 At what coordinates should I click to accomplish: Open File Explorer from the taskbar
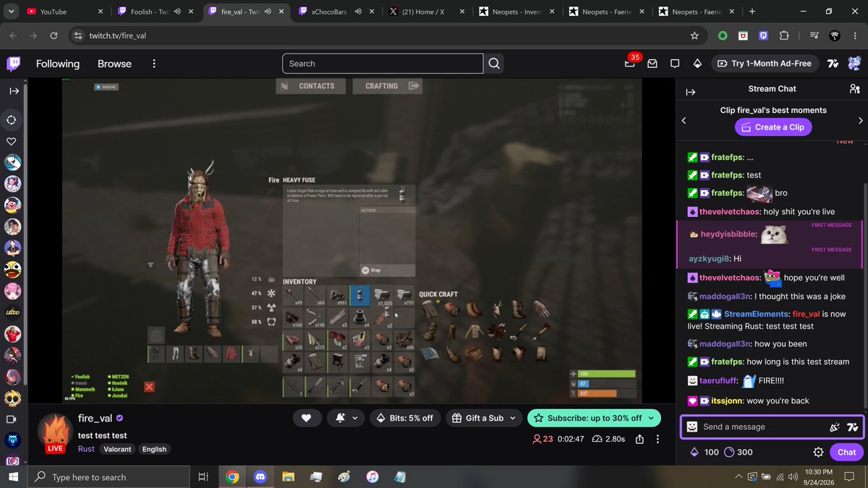pos(288,477)
